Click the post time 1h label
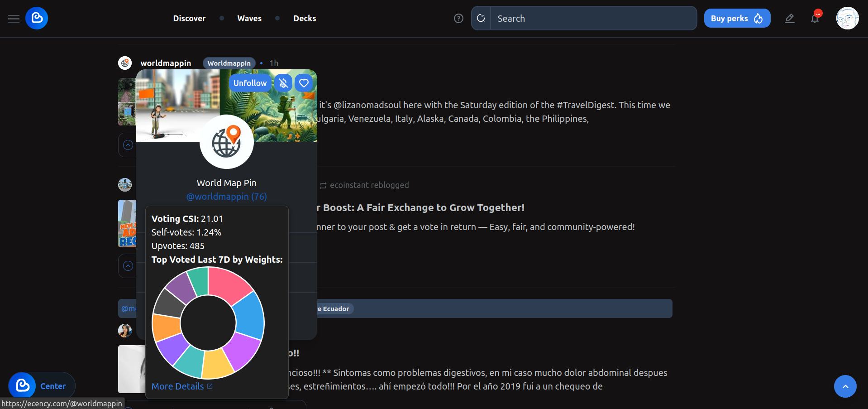Screen dimensions: 868x409 click(274, 63)
